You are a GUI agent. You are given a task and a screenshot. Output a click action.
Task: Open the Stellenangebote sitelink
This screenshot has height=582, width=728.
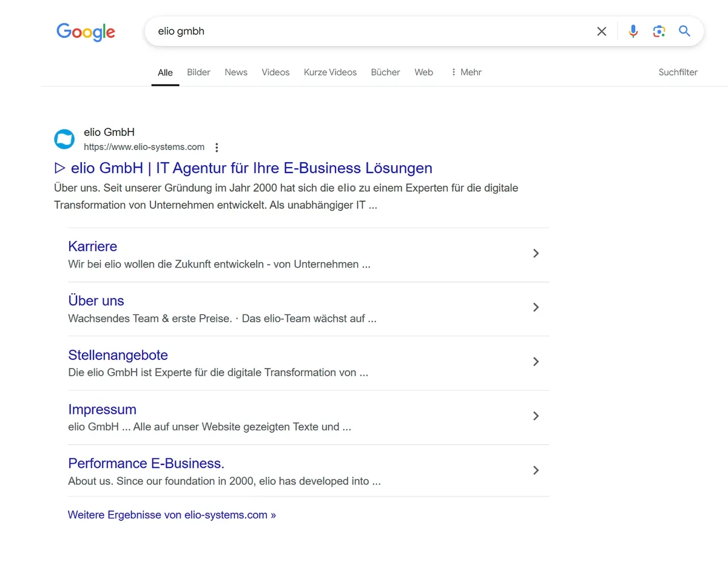pos(118,355)
